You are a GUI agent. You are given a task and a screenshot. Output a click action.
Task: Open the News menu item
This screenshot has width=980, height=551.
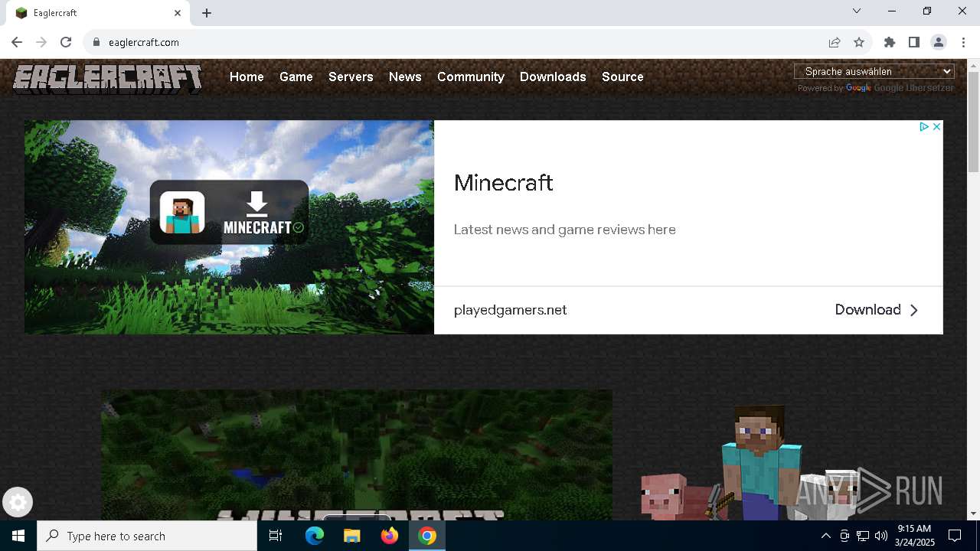click(405, 77)
